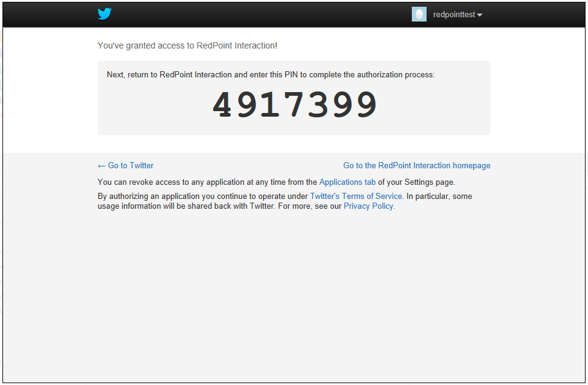Expand the caret next to redpointtest

pos(480,15)
